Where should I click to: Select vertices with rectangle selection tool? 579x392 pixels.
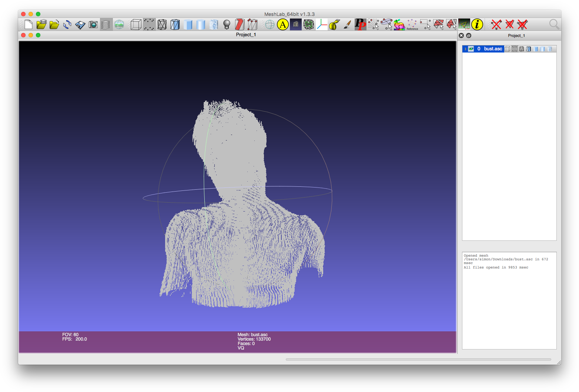coord(425,25)
